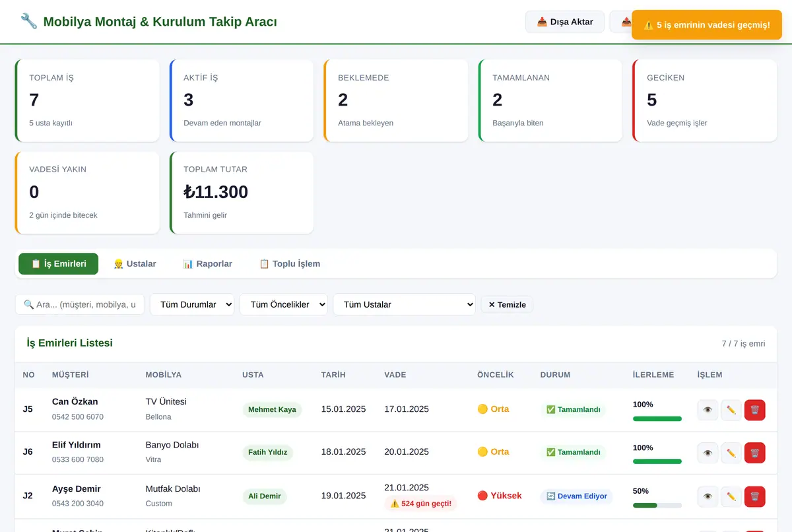This screenshot has width=792, height=532.
Task: Click the wrench logo icon
Action: pyautogui.click(x=29, y=21)
